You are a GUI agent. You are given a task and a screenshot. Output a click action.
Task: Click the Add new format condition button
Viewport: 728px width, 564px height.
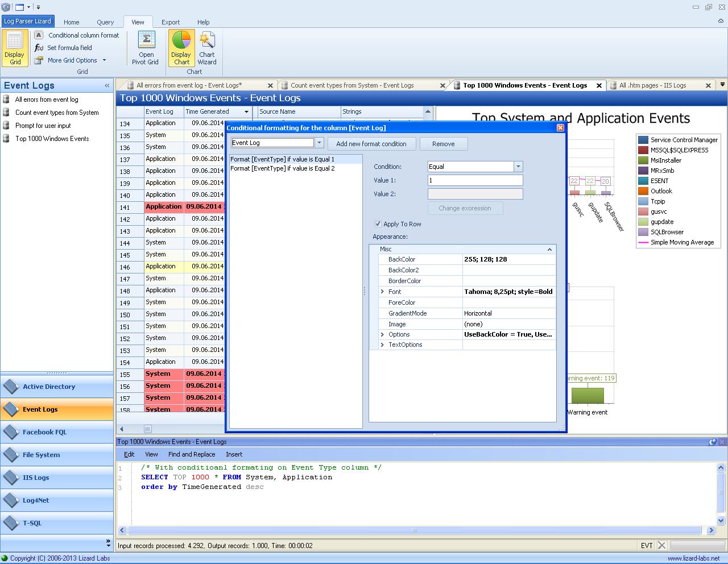(x=371, y=144)
